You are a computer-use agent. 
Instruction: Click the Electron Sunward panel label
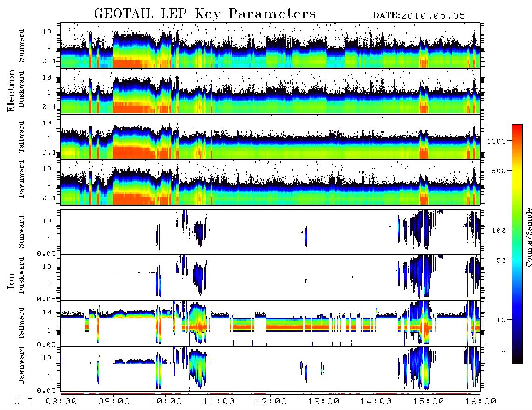21,46
